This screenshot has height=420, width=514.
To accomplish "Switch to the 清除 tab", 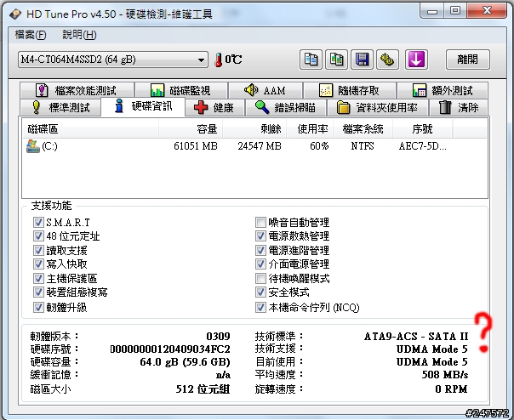I will click(x=459, y=107).
